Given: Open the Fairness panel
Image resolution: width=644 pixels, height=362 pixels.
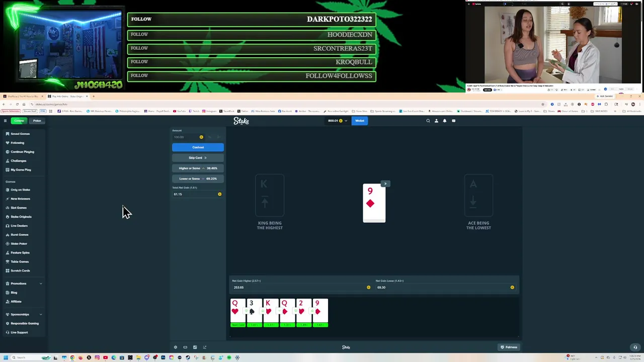Looking at the screenshot, I should pos(509,347).
